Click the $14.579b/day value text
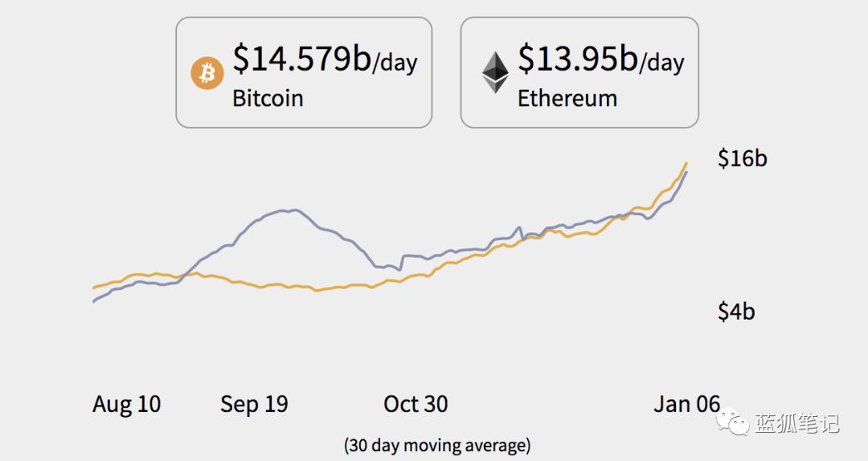The image size is (868, 461). [x=325, y=59]
